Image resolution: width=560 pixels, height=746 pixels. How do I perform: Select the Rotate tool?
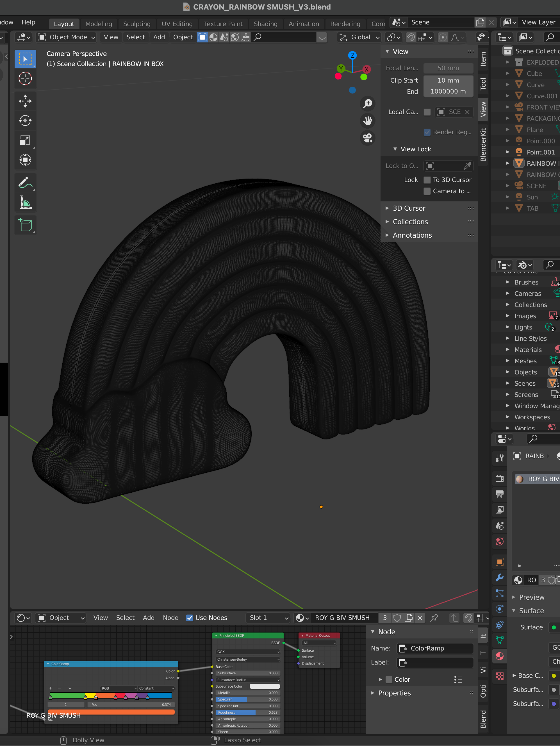(x=25, y=120)
